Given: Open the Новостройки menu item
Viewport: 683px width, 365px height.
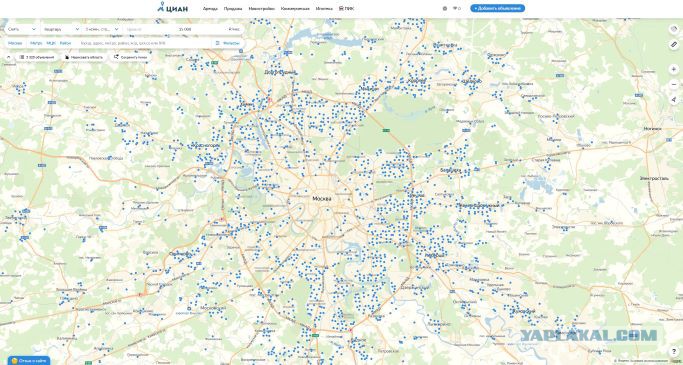Looking at the screenshot, I should click(261, 8).
